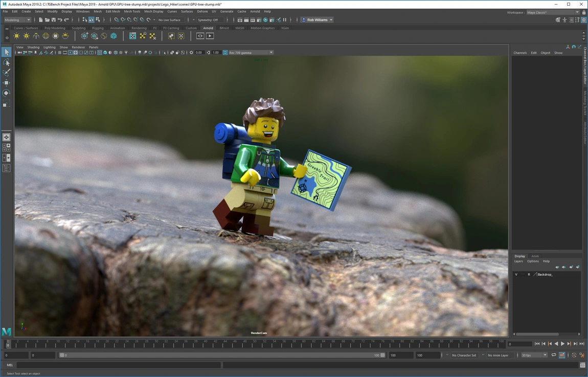588x377 pixels.
Task: Create an Arnold Mesh Light from shelf
Action: pos(26,36)
